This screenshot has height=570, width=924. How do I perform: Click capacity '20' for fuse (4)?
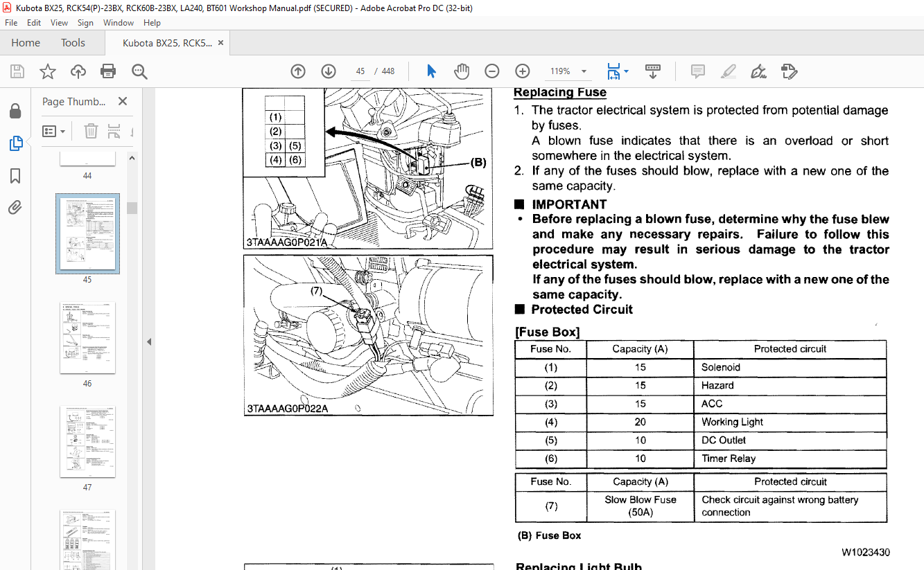pos(640,422)
